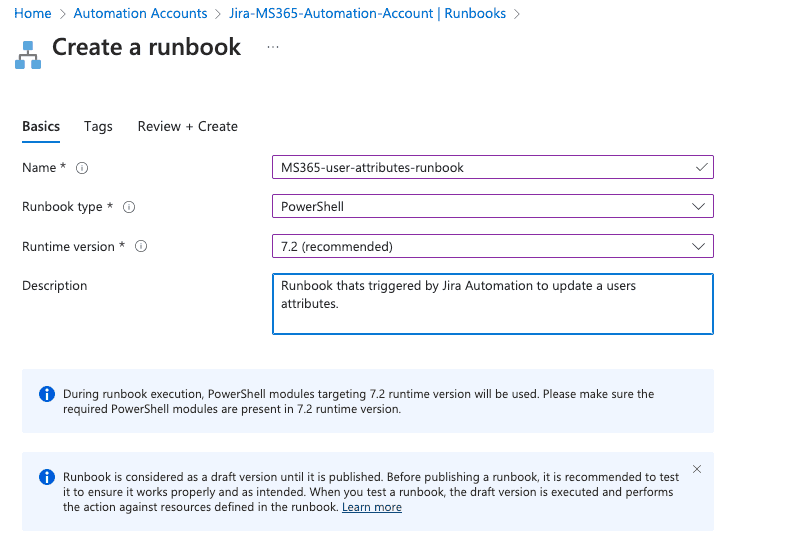Dismiss the draft version notice banner

pyautogui.click(x=697, y=469)
